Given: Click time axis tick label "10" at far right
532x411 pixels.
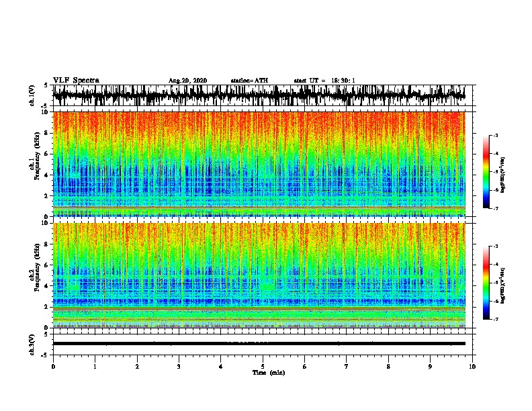Looking at the screenshot, I should [472, 367].
